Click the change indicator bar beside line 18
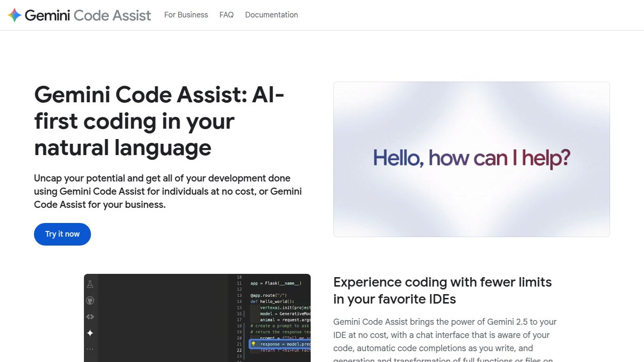 [244, 326]
